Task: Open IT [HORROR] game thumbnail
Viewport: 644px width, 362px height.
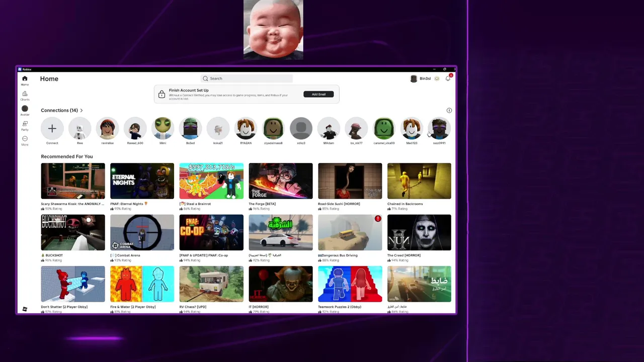Action: click(281, 284)
